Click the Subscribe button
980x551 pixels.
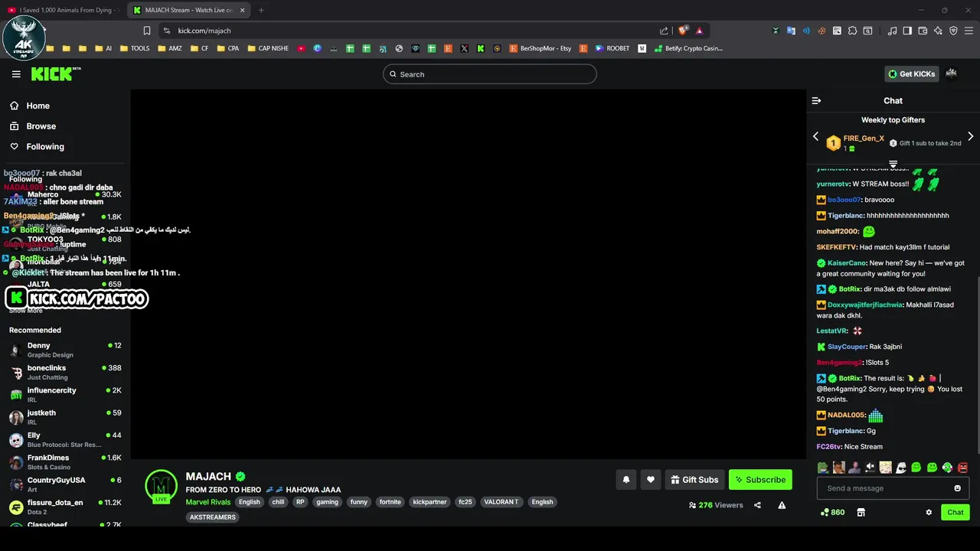click(x=760, y=480)
